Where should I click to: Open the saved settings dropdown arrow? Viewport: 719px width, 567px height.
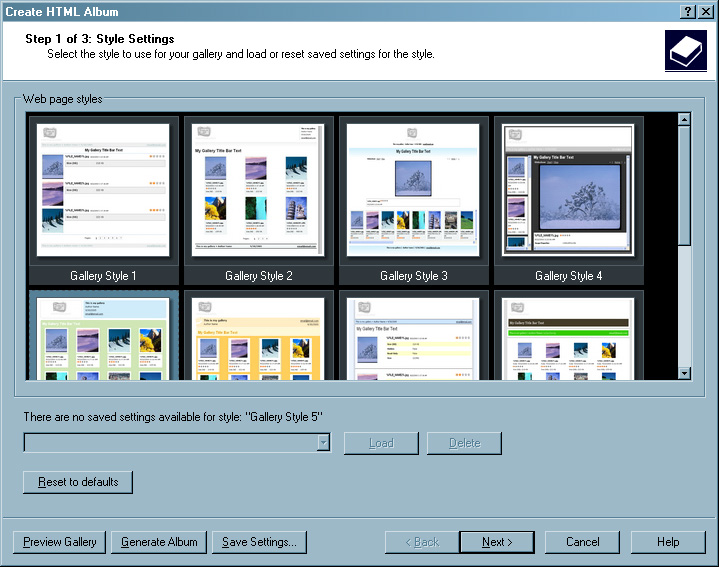[x=322, y=443]
